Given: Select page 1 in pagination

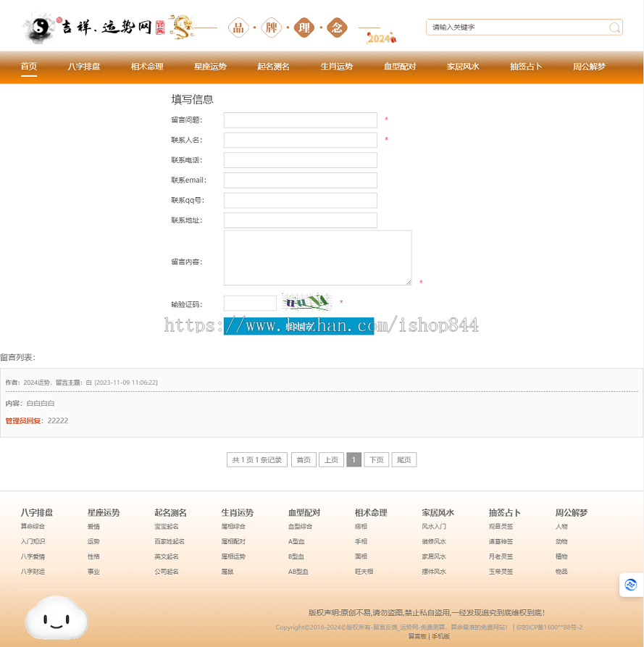Looking at the screenshot, I should [354, 459].
